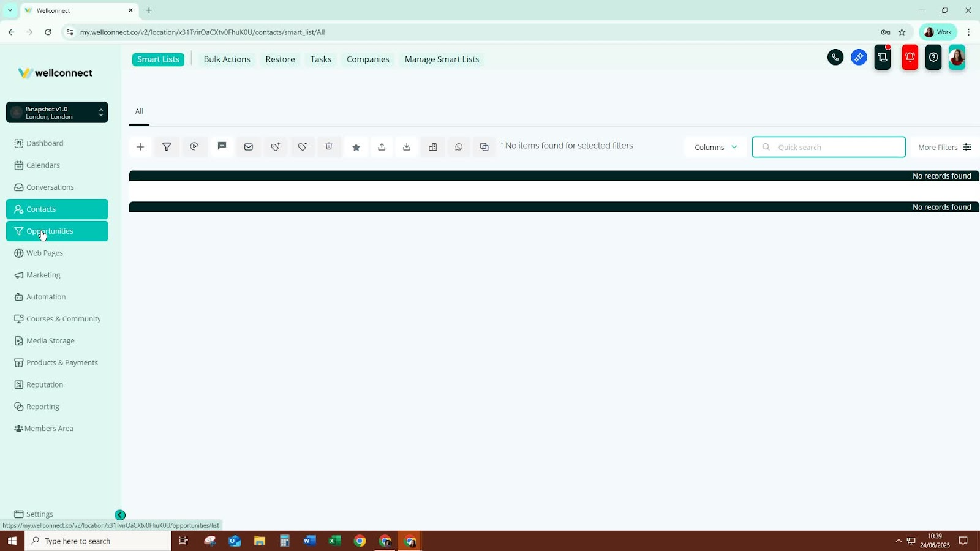Open Members Area

pos(57,429)
